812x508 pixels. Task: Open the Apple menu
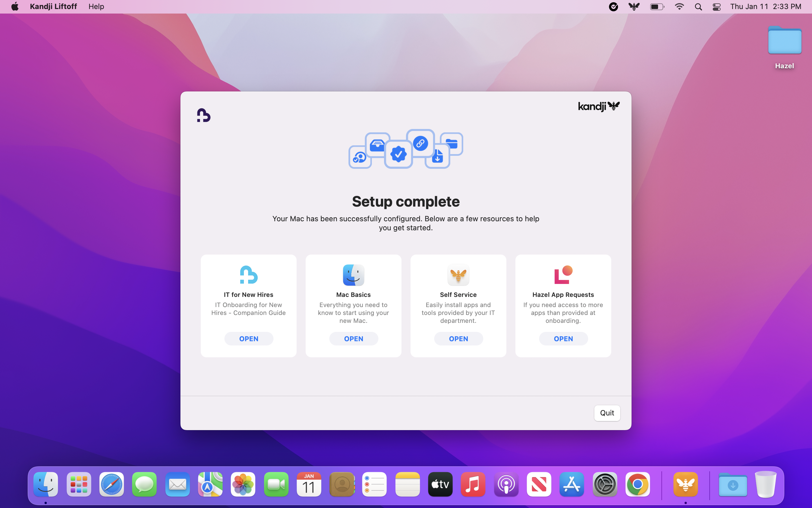point(15,7)
